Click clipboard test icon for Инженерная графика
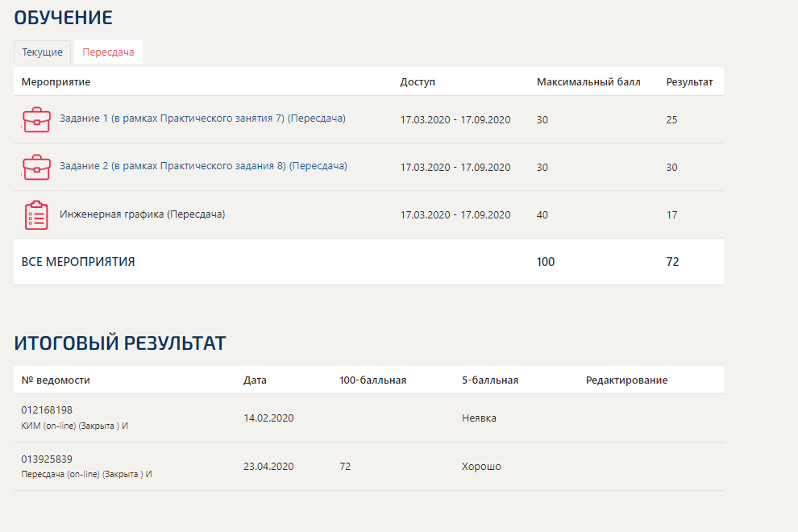The width and height of the screenshot is (798, 532). click(36, 215)
